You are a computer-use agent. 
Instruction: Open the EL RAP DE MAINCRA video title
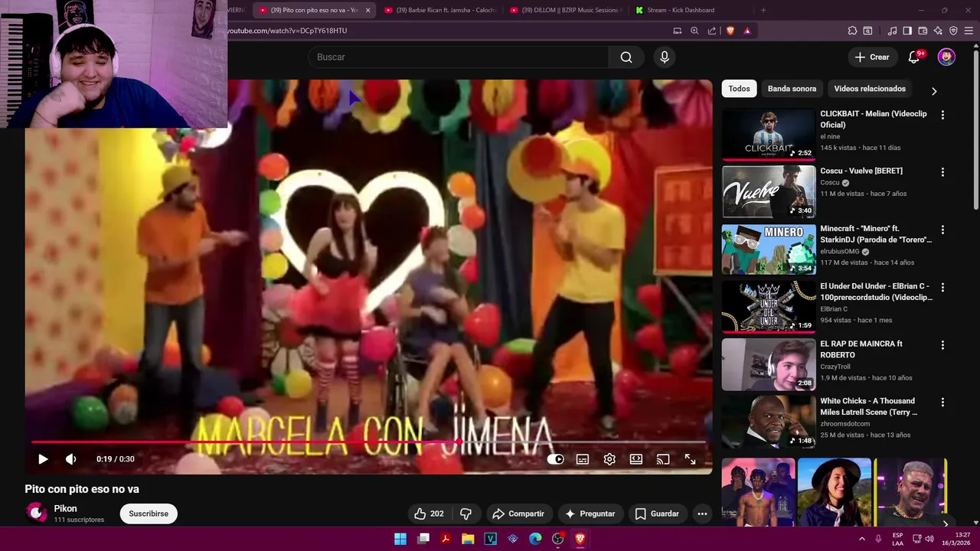click(861, 349)
